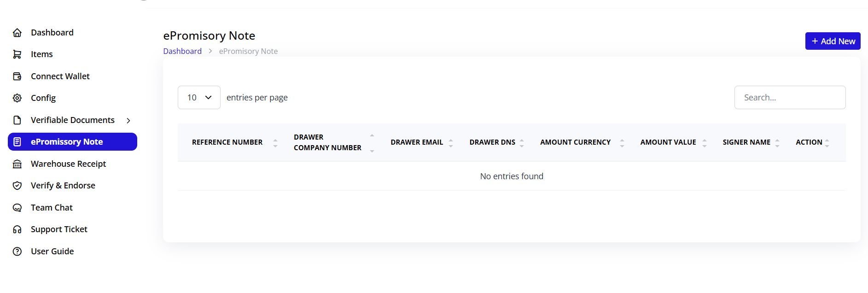Open the entries per page dropdown
Viewport: 868px width, 293px height.
point(199,98)
